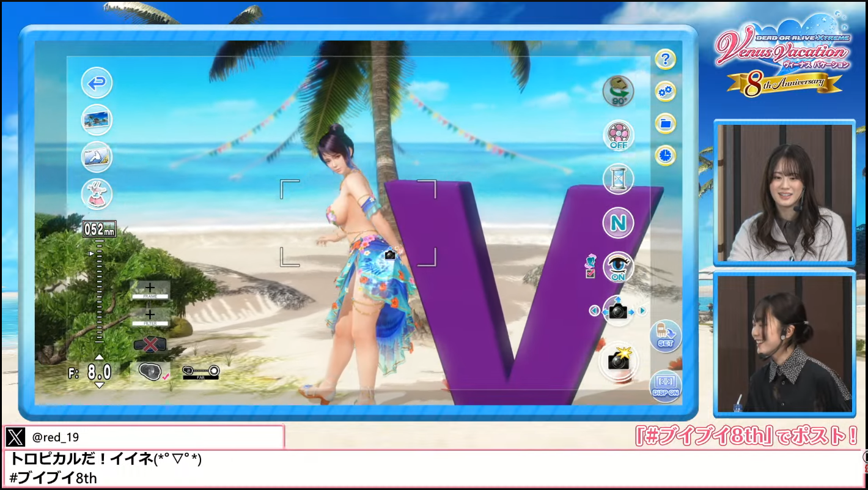This screenshot has height=490, width=868.
Task: Open the beach scenery location icon
Action: click(97, 120)
